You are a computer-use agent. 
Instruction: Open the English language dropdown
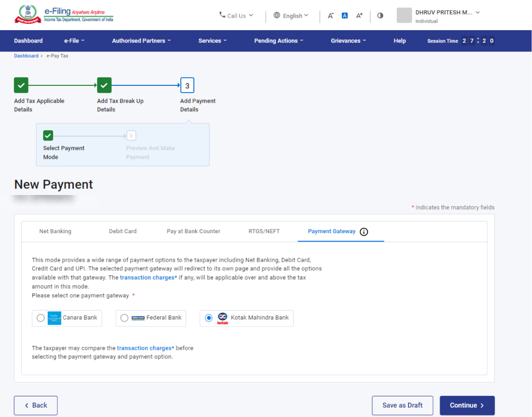[x=291, y=15]
